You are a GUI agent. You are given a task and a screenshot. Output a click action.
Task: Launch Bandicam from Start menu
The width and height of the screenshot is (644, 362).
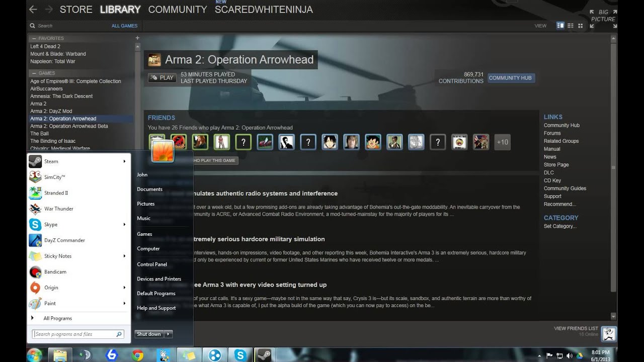click(78, 272)
